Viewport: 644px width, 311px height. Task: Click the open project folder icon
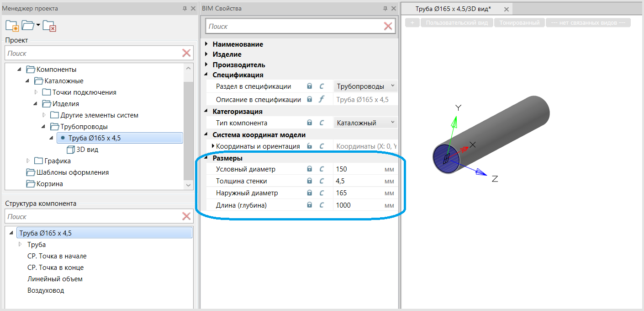(x=28, y=26)
